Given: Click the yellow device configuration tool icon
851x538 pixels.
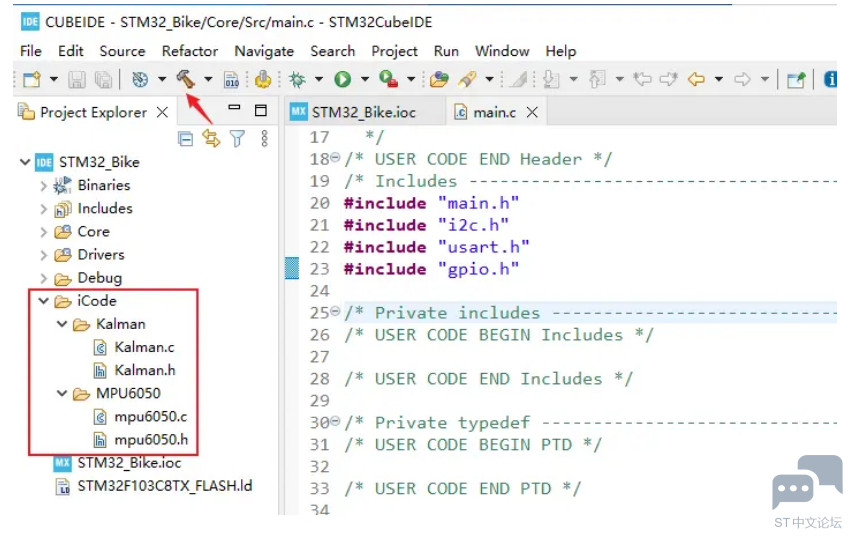Looking at the screenshot, I should pos(263,79).
